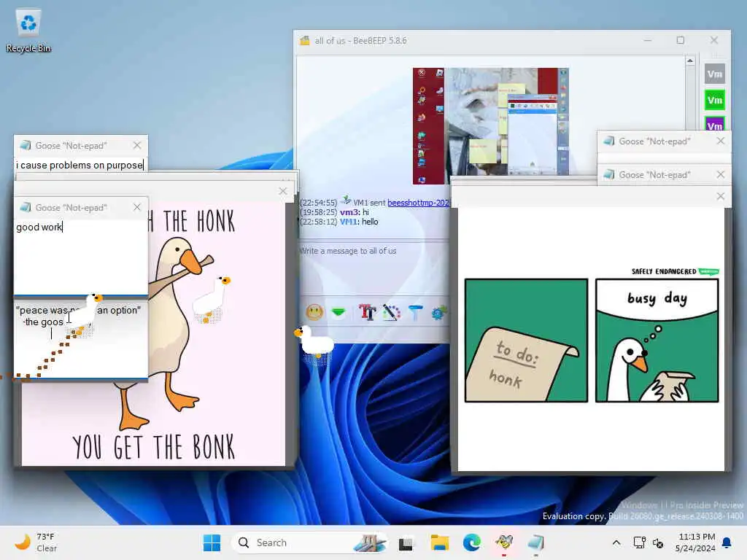Screen dimensions: 747x560
Task: Click the shared screenshot thumbnail in chat
Action: (x=491, y=125)
